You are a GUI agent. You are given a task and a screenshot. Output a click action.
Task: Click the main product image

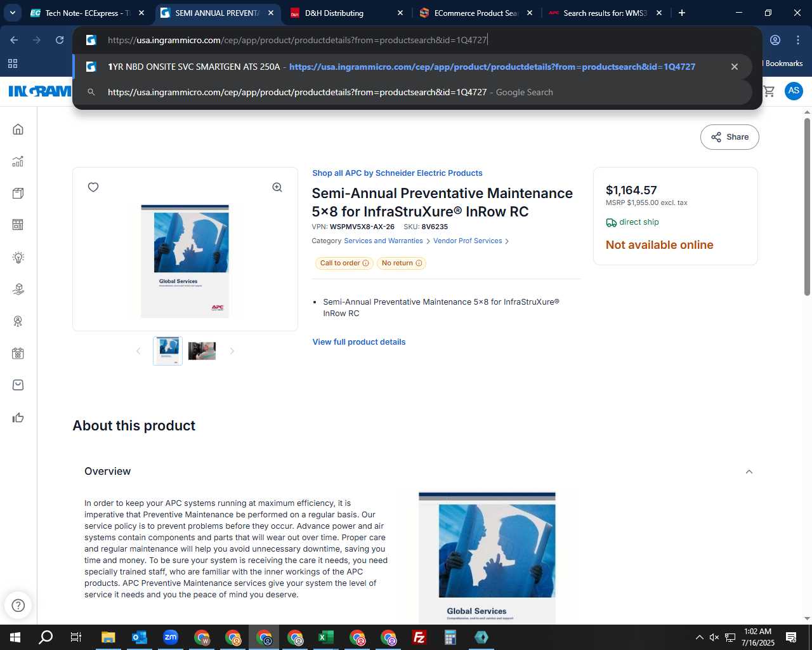185,261
